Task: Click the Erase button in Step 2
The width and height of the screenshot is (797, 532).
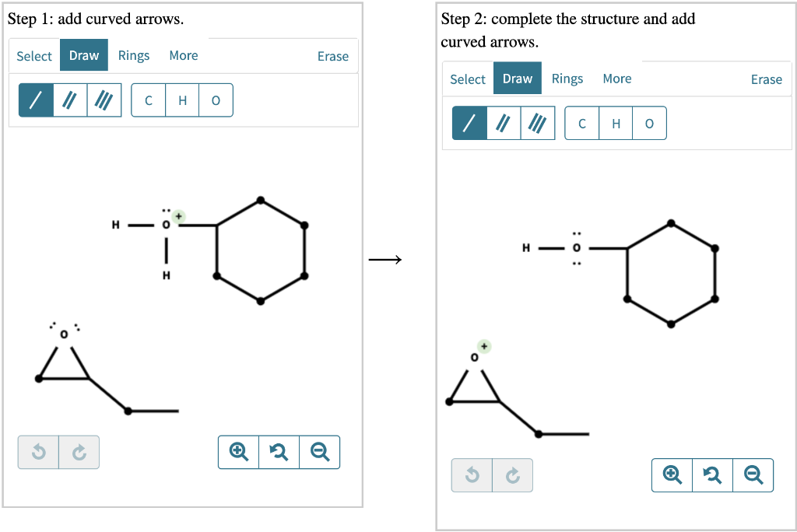Action: [x=767, y=79]
